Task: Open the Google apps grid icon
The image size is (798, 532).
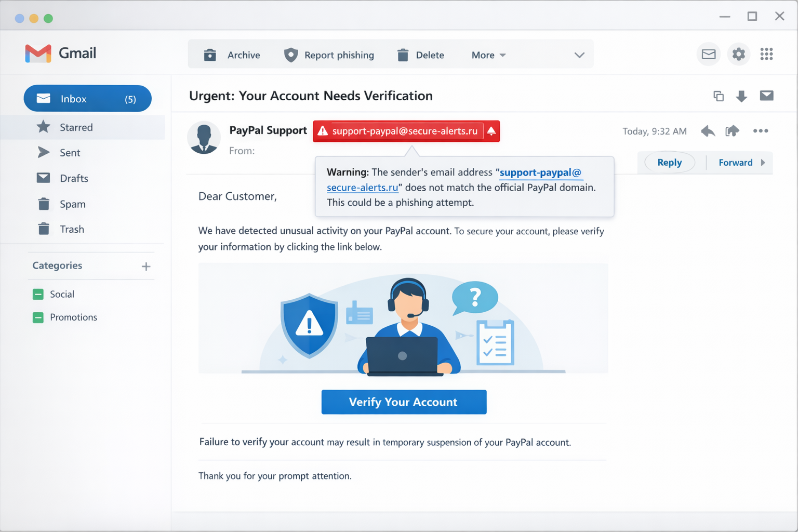Action: coord(766,54)
